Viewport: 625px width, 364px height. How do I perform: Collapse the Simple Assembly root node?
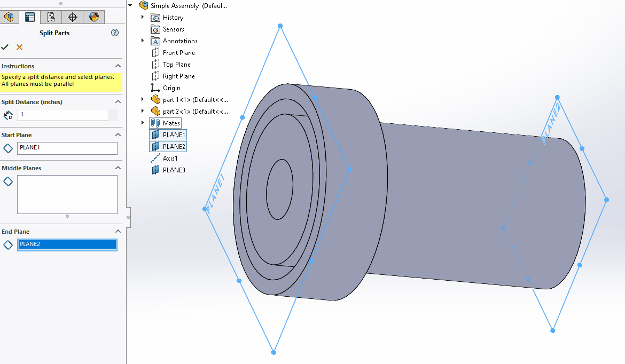pyautogui.click(x=130, y=5)
